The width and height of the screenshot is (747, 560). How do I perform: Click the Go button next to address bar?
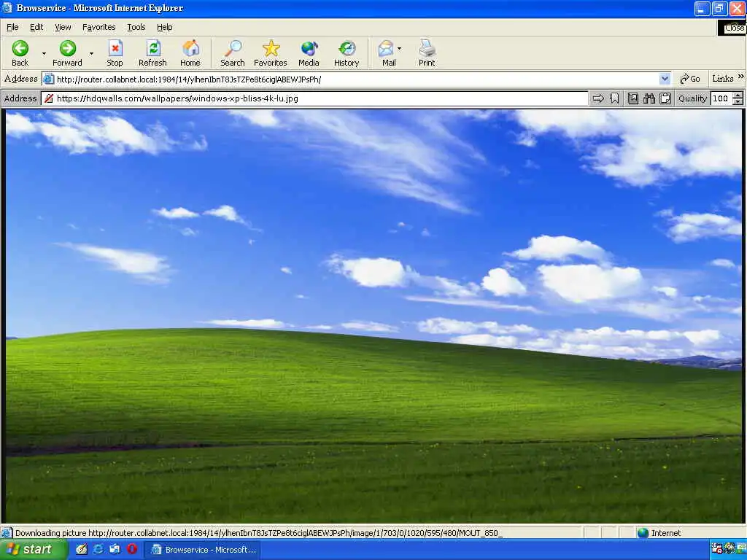(x=689, y=79)
